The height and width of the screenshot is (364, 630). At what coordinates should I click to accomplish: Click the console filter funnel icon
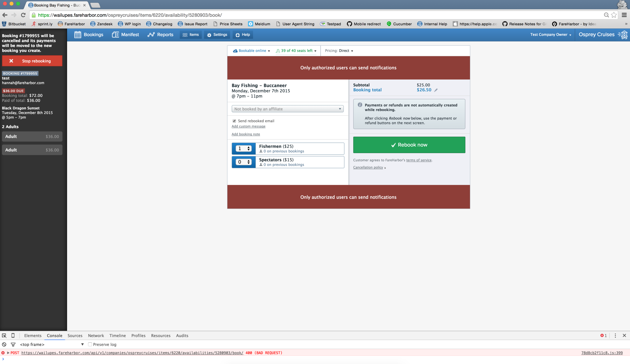(x=13, y=344)
